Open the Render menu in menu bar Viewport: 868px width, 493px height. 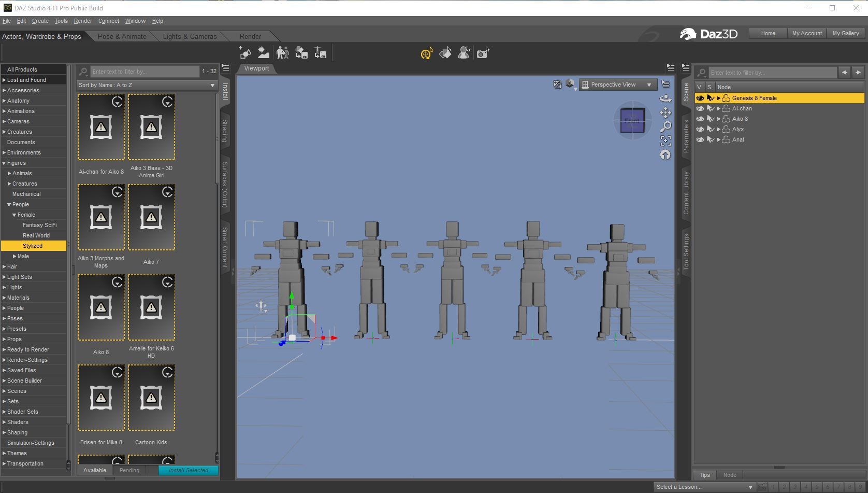pos(83,21)
